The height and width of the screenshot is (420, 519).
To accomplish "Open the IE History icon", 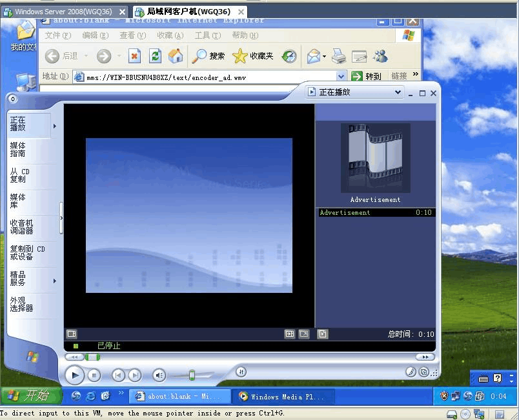I will 289,56.
